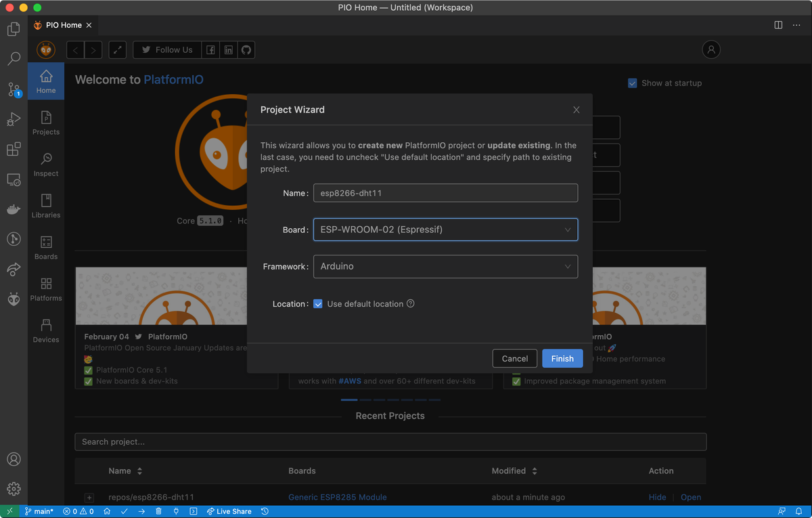Go to PIO Home sidebar item

tap(46, 81)
